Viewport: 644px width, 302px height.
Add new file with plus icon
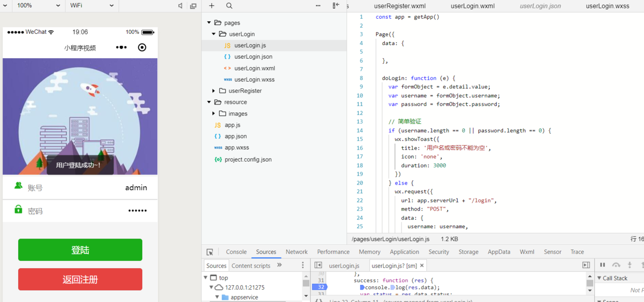[x=211, y=6]
